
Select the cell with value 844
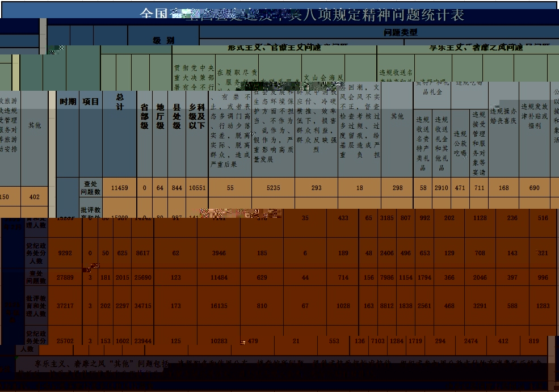click(x=177, y=188)
